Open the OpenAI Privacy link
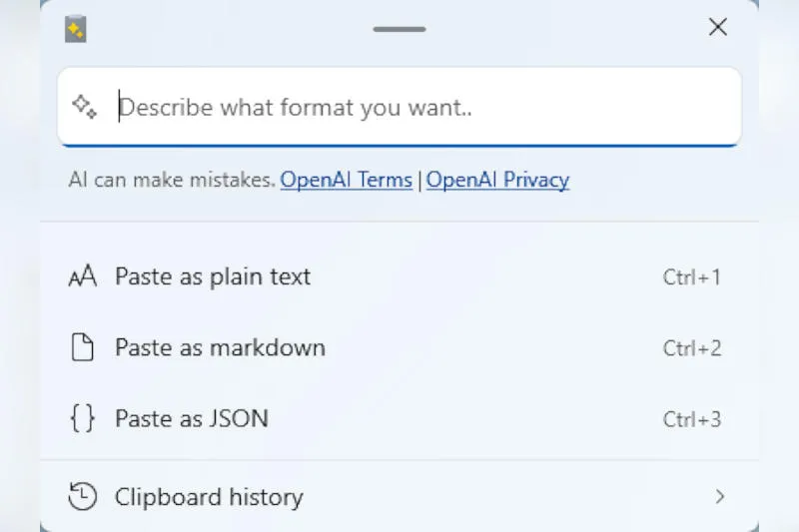 coord(497,181)
